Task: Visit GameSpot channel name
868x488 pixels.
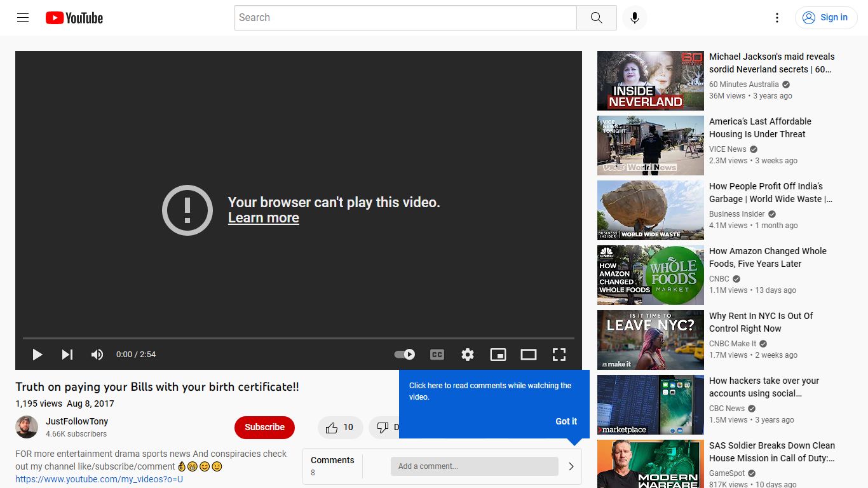Action: click(x=728, y=473)
